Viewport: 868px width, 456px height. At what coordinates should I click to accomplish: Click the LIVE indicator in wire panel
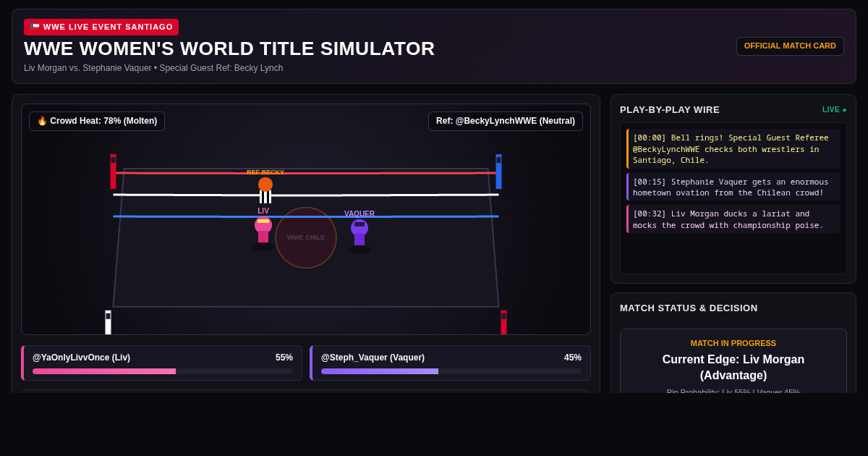[x=834, y=110]
